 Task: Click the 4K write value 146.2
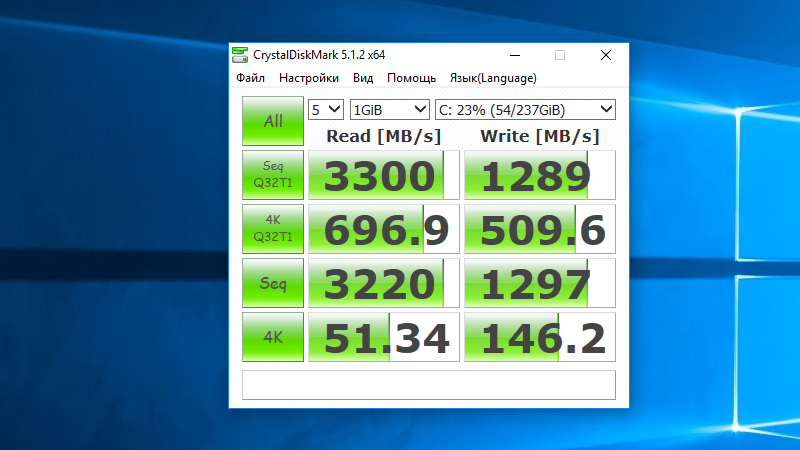540,337
